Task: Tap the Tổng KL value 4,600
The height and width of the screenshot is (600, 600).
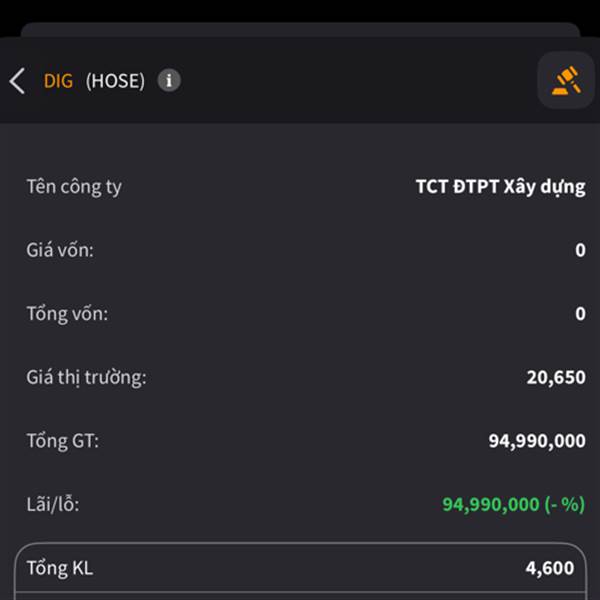Action: coord(550,569)
